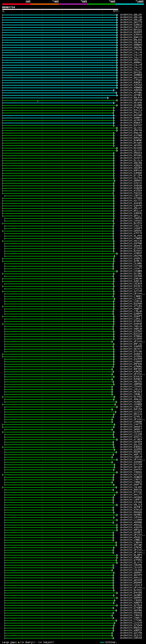This screenshot has height=644, width=146.
Task: Select the UniRef100_A5BWQ9 label
Action: click(x=131, y=87)
